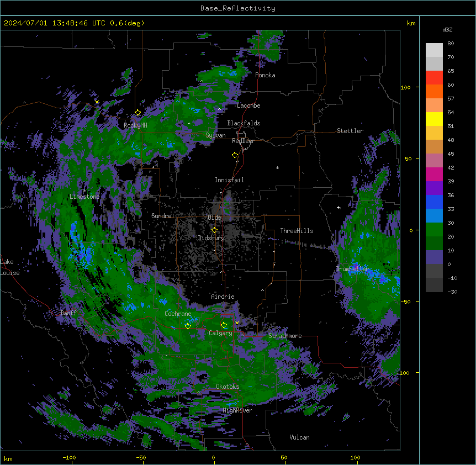The width and height of the screenshot is (476, 465).
Task: Pick the red 60-65 dBZ legend color
Action: [x=434, y=78]
